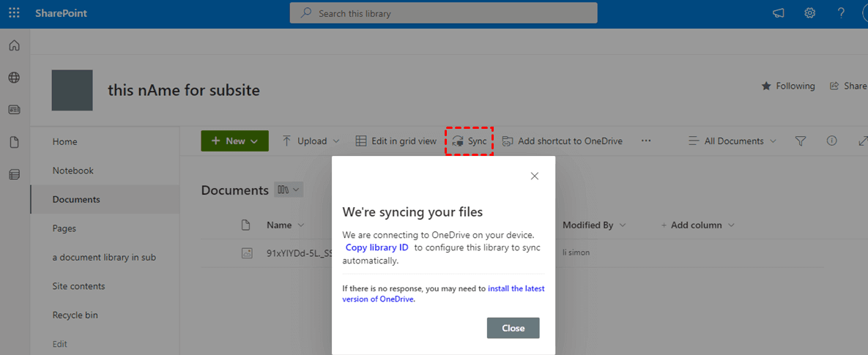Click the Close button in the dialog
868x355 pixels.
coord(513,328)
